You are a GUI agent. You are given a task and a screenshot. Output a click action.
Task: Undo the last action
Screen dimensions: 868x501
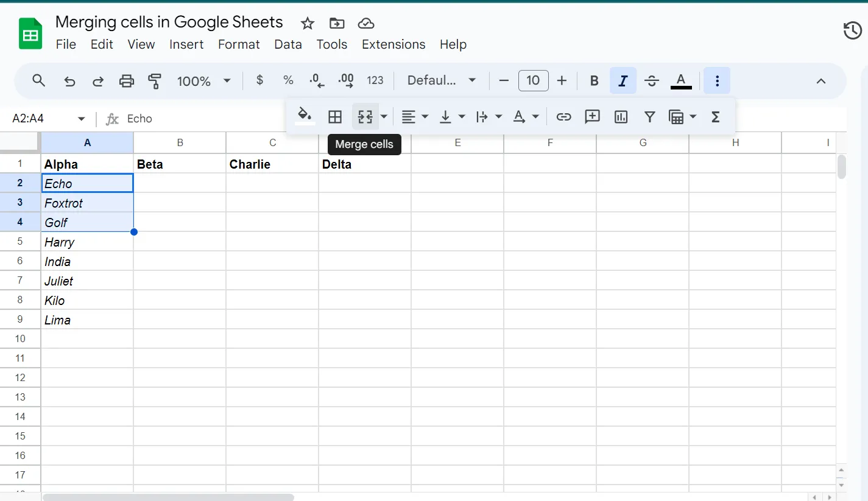pyautogui.click(x=69, y=80)
